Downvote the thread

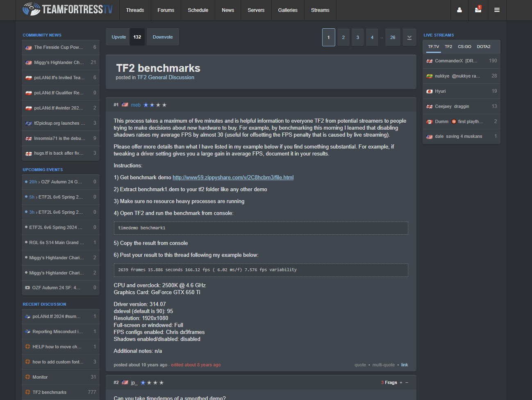(163, 37)
